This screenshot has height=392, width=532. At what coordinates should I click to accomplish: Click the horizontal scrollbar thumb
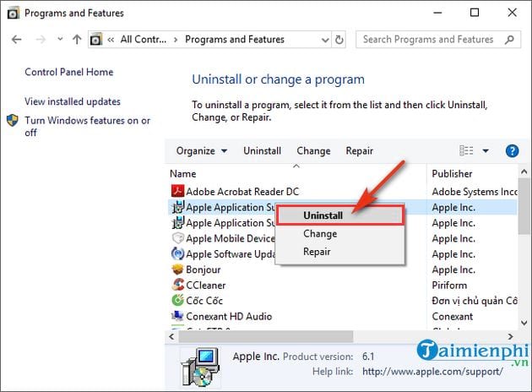[266, 337]
